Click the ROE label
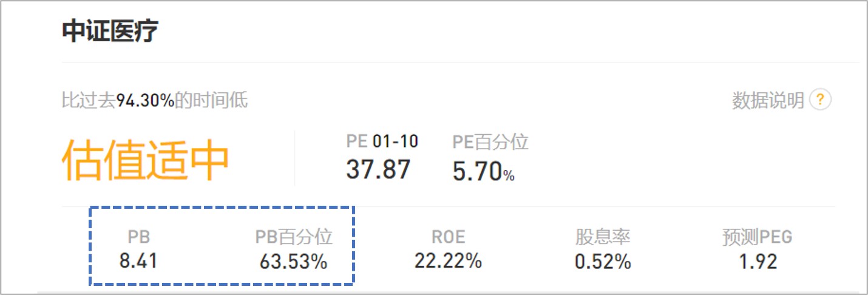The image size is (868, 295). coord(448,237)
